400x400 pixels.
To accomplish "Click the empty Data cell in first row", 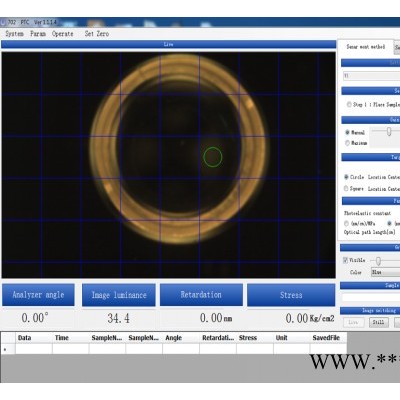I will point(34,349).
